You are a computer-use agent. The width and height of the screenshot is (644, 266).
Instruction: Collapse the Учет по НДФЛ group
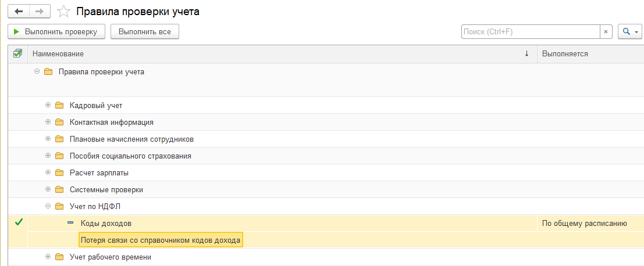pos(48,206)
